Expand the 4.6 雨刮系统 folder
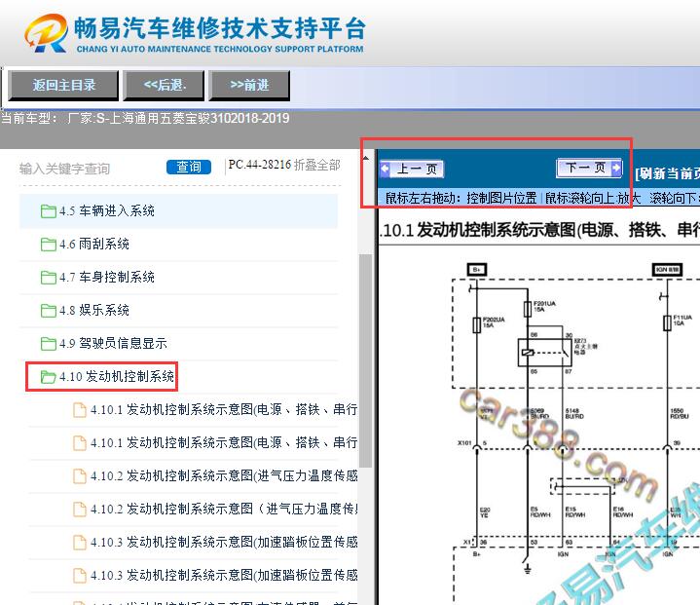 point(178,244)
